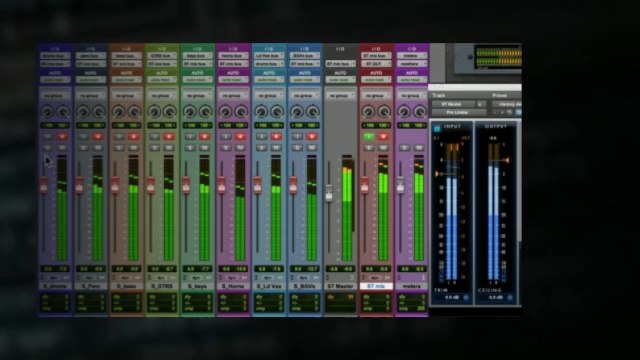Select the ST Master track name
Screen dimensions: 640x360
point(340,286)
